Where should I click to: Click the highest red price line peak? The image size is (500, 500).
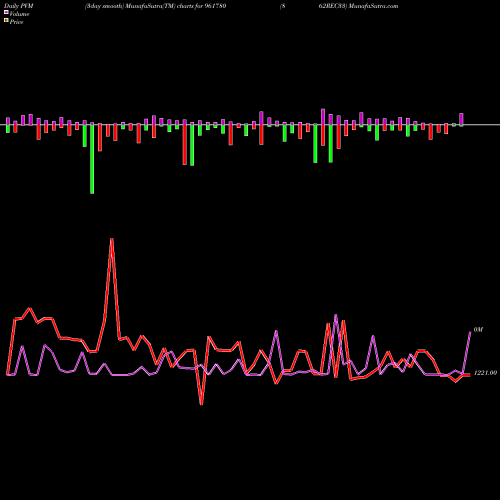tap(112, 239)
